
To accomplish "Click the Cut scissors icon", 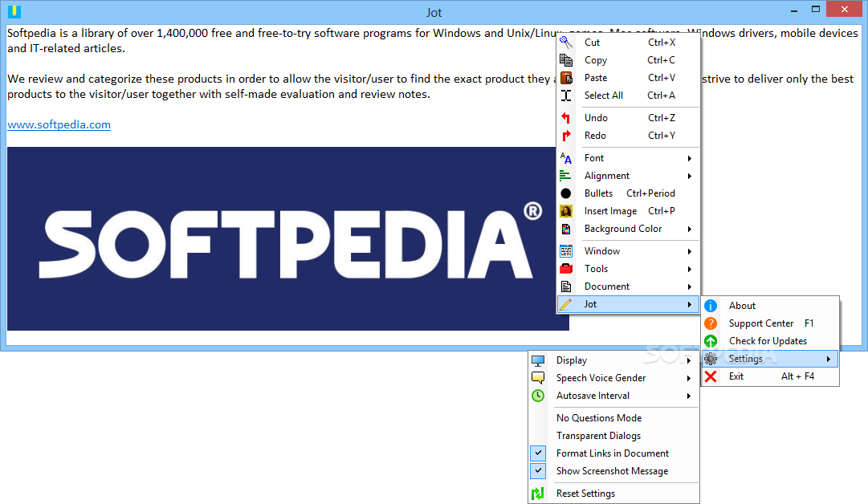I will [566, 42].
